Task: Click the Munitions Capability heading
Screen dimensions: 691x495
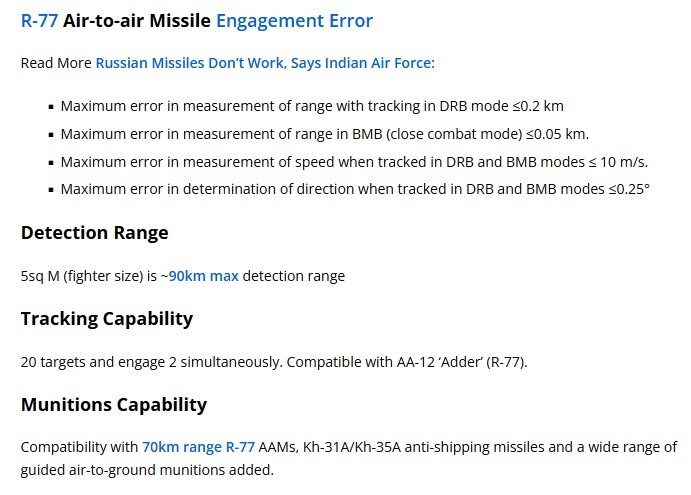Action: 114,405
